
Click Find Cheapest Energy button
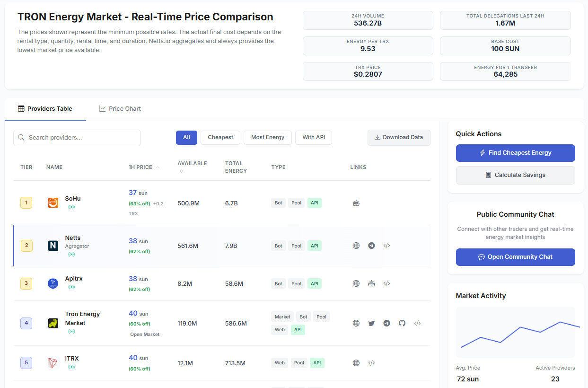515,153
